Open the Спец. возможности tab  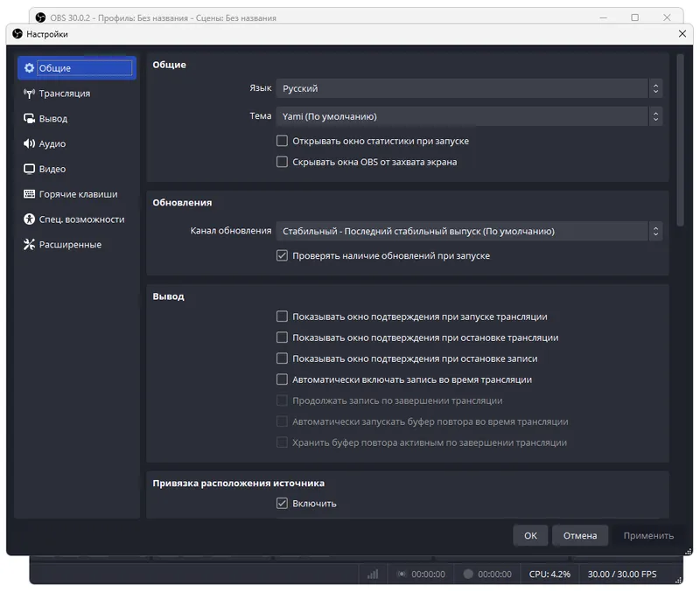77,219
